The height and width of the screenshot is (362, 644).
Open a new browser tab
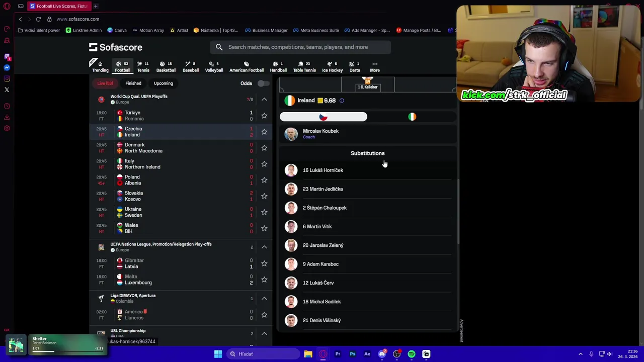point(96,6)
